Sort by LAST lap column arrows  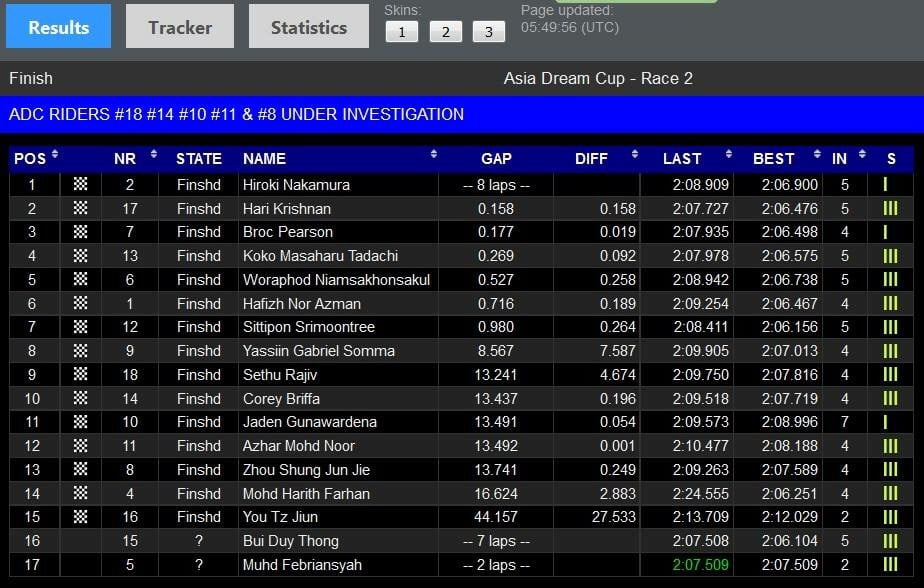(724, 155)
